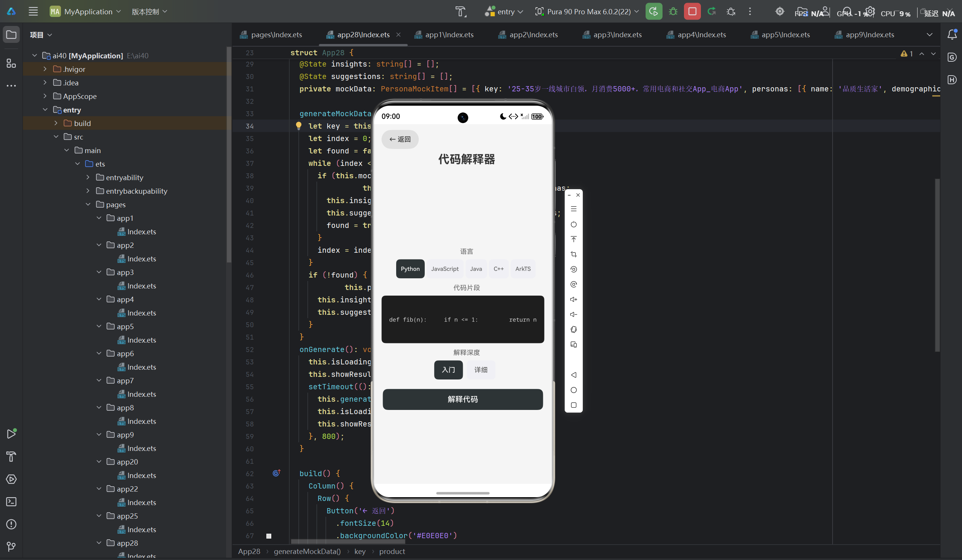Click the #E0E0E0 color swatch in gutter
This screenshot has height=560, width=962.
[269, 536]
